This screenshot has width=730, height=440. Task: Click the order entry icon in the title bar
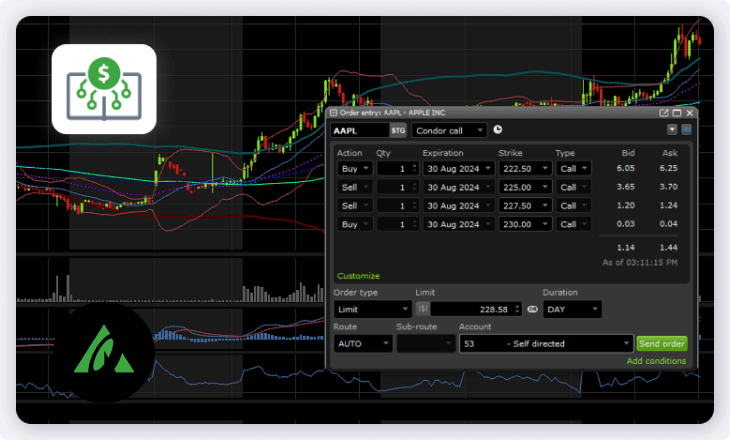(333, 113)
